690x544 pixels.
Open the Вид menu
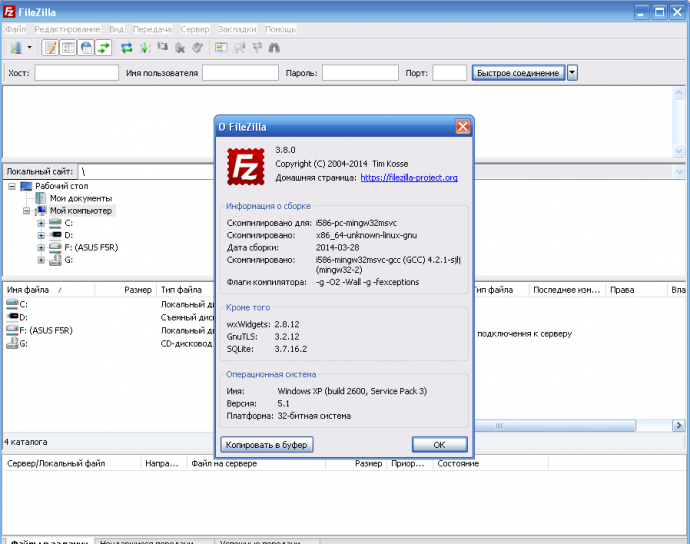117,29
